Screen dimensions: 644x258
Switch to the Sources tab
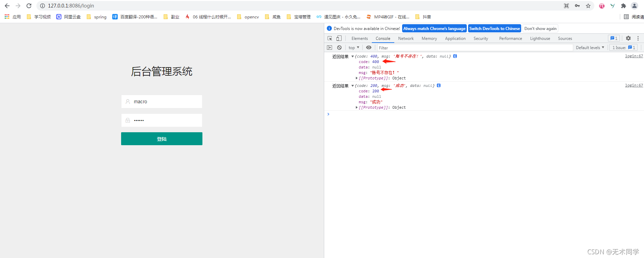(x=565, y=39)
